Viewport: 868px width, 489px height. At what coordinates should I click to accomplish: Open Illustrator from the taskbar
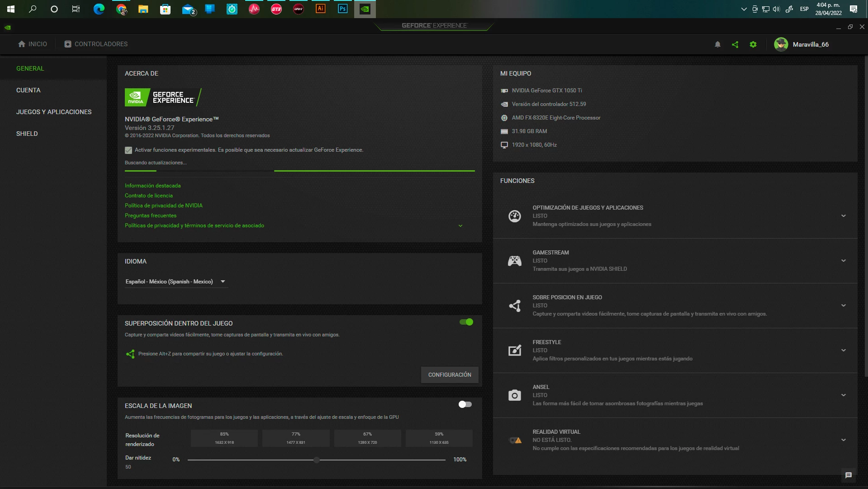click(x=320, y=9)
